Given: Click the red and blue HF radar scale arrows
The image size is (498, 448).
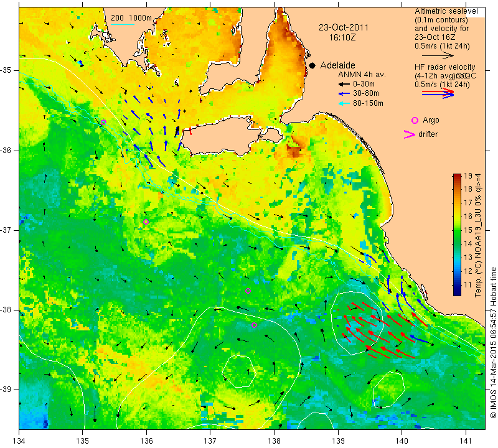Looking at the screenshot, I should point(438,93).
